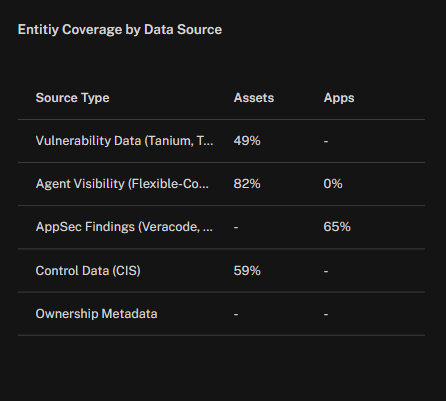446x401 pixels.
Task: Click the Source Type column header
Action: coord(72,98)
